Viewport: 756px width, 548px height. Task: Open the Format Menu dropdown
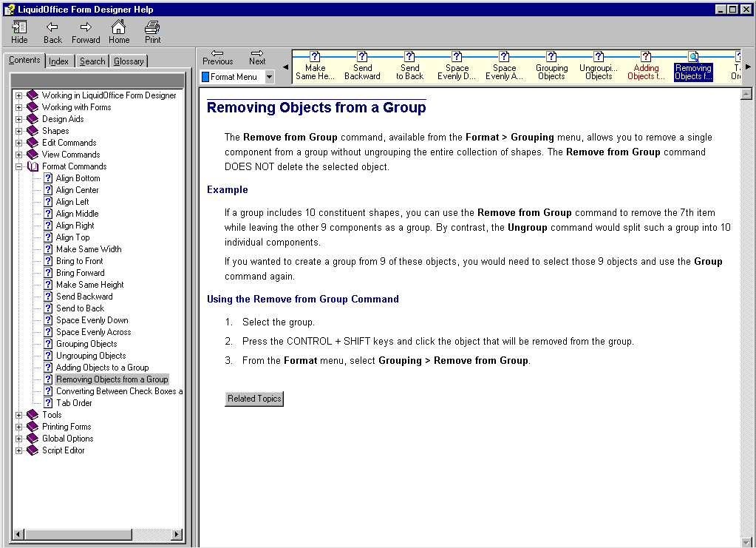(x=270, y=77)
